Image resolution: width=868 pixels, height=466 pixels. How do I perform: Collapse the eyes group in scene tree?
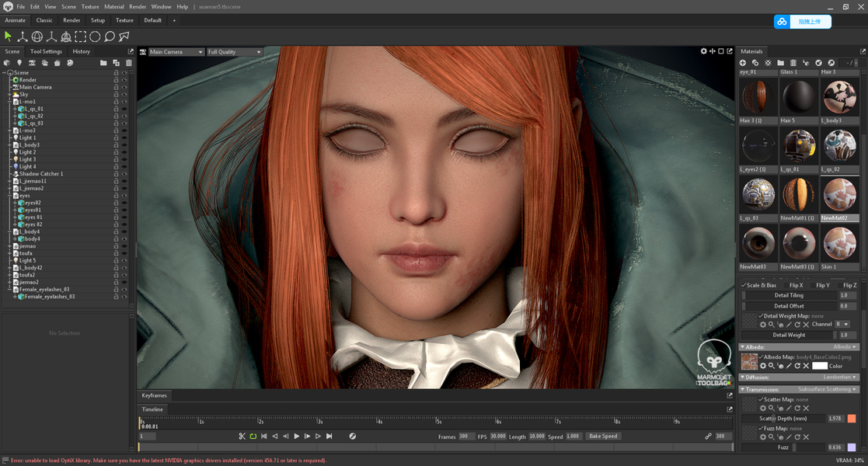(9, 196)
